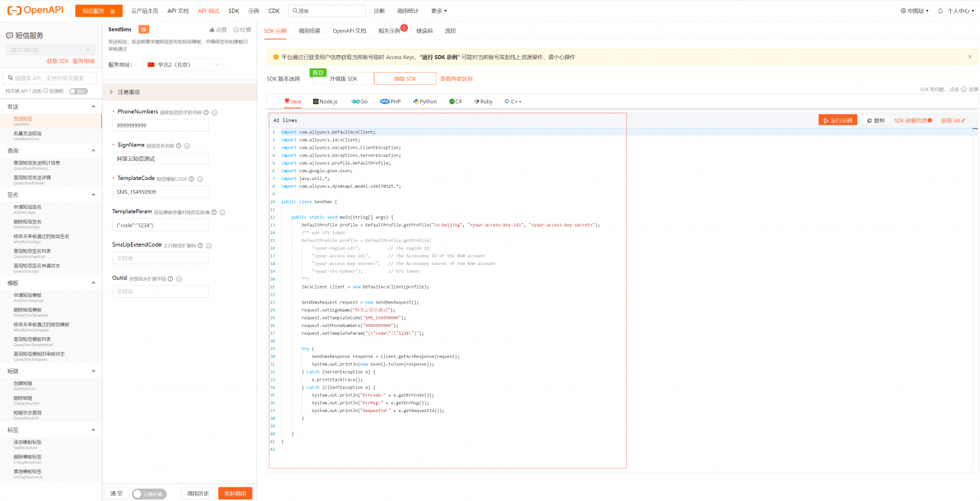Click the help icon next to TemplateCode

[192, 178]
